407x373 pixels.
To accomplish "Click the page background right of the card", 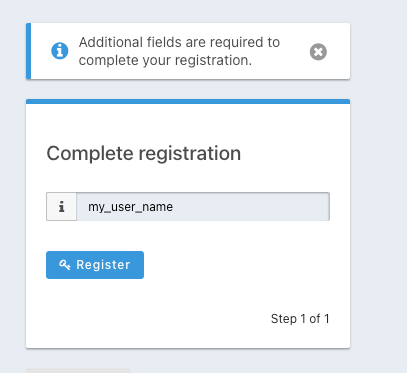I will (x=378, y=200).
